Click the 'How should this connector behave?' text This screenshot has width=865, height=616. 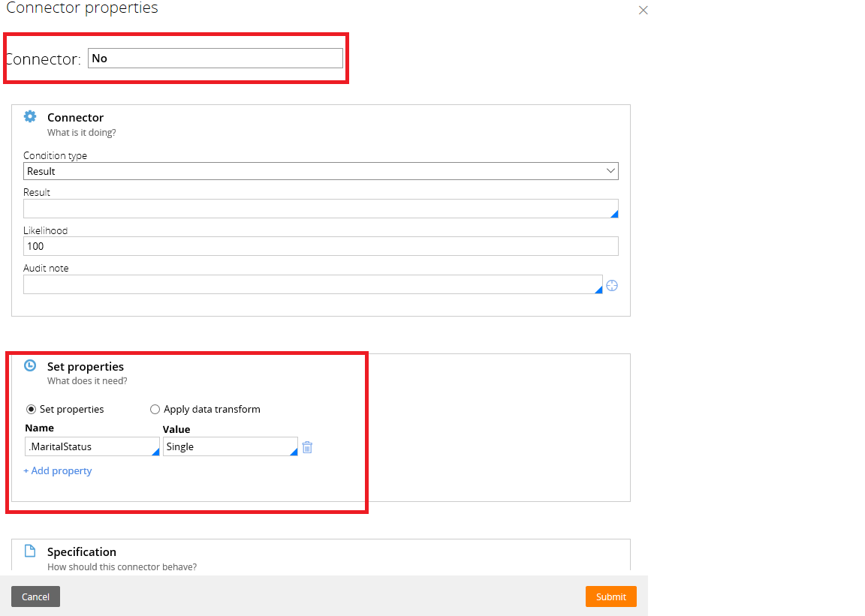122,567
